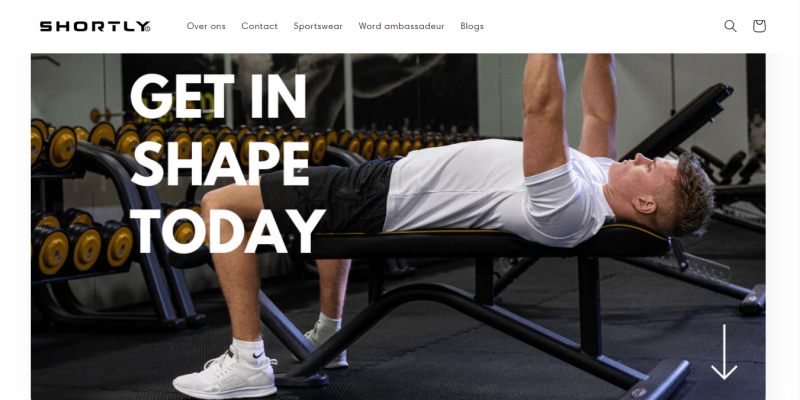Open the search magnifier icon
This screenshot has width=800, height=400.
click(730, 26)
